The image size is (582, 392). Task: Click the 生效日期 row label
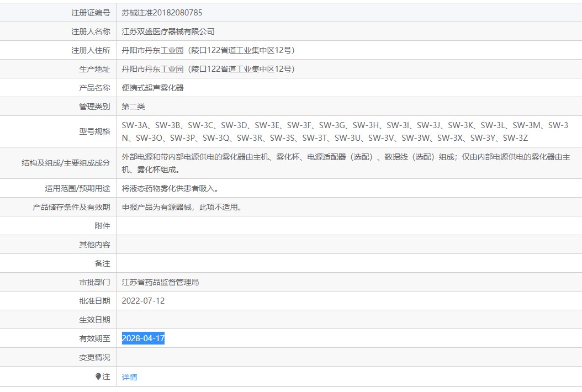coord(94,320)
